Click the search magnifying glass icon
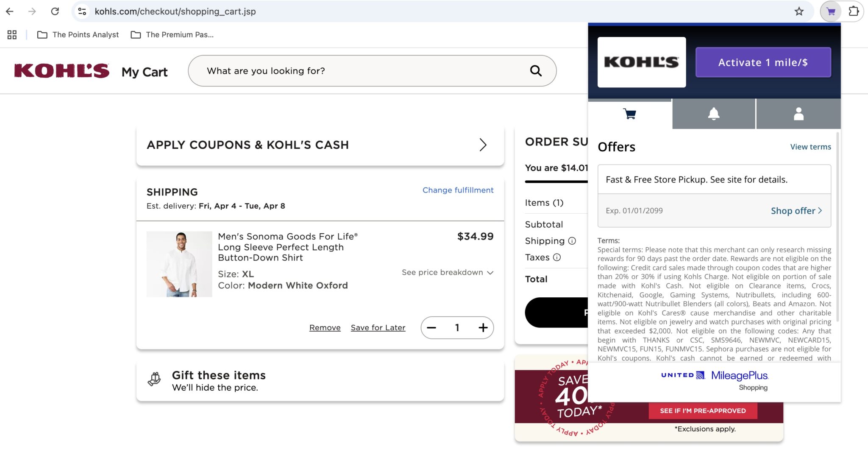Screen dimensions: 868x450 coord(536,70)
